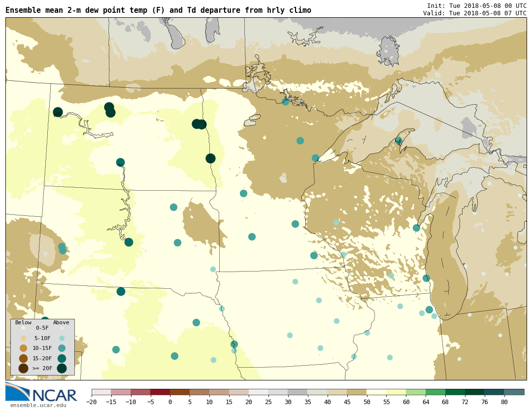Click the '0' colorbar tick label
Viewport: 532px width, 411px height.
click(170, 402)
